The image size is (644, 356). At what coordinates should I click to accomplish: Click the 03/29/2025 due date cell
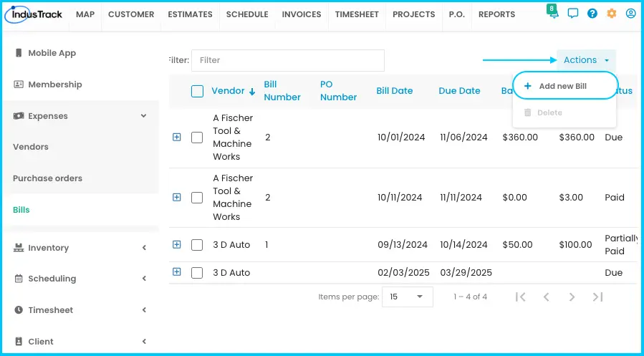pyautogui.click(x=466, y=273)
